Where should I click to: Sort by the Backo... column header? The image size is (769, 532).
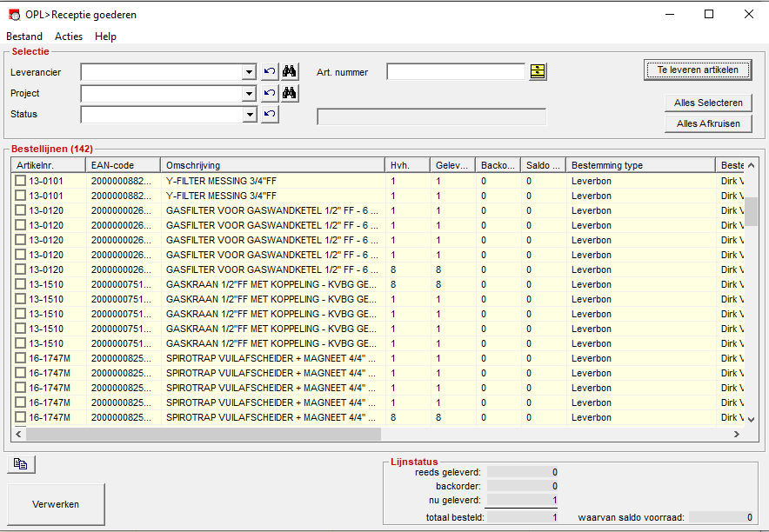(498, 165)
